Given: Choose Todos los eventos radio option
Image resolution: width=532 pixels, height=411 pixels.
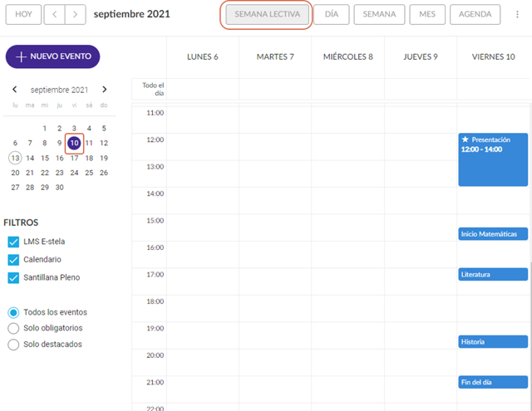Looking at the screenshot, I should pos(13,312).
